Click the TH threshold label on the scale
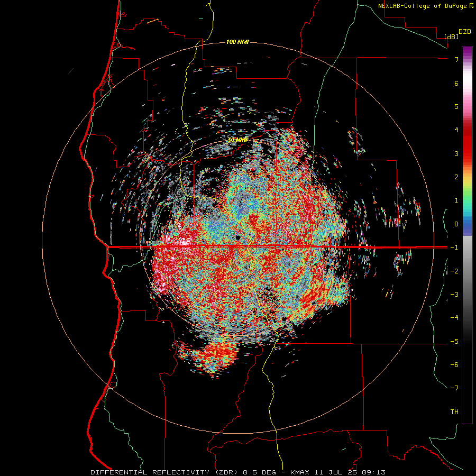 point(454,412)
